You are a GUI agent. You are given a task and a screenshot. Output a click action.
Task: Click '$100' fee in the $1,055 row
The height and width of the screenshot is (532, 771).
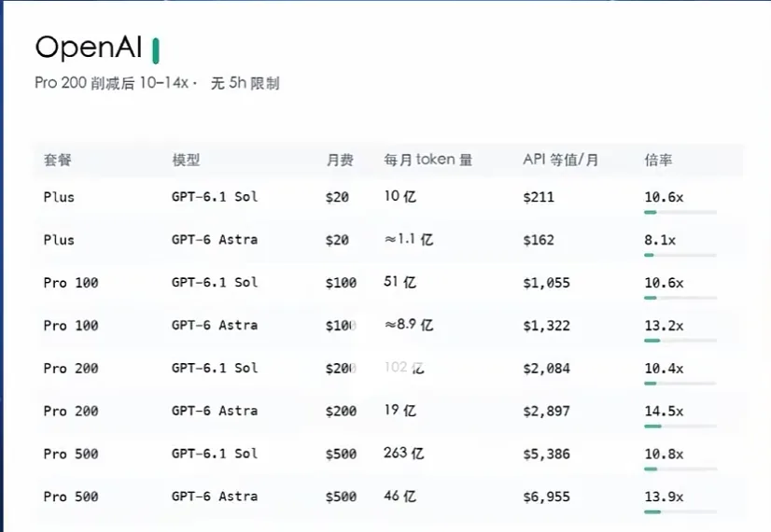[x=342, y=283]
